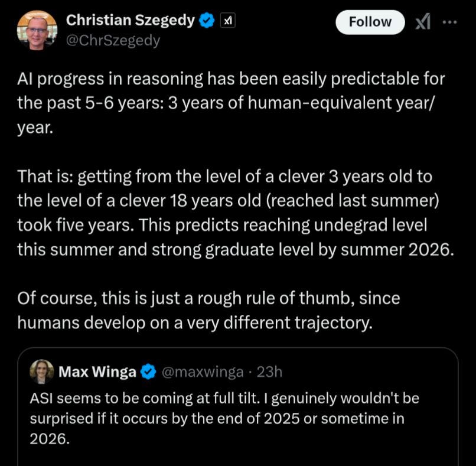Image resolution: width=476 pixels, height=466 pixels.
Task: Click the Christian Szegedy display name
Action: tap(131, 20)
